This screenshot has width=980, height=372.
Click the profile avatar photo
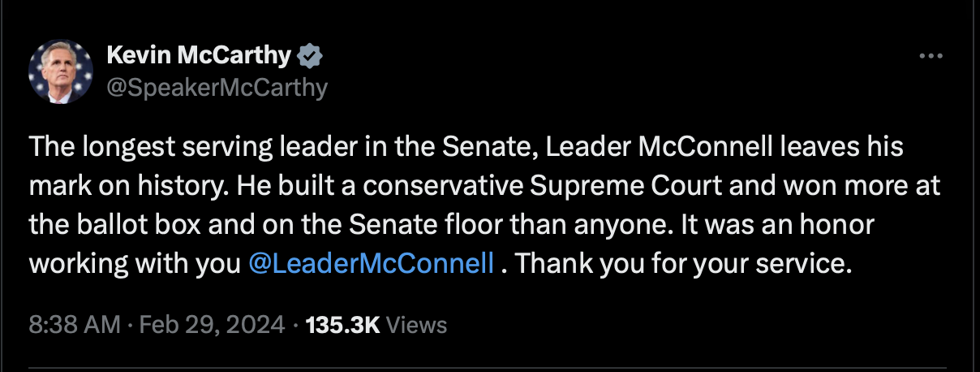[x=61, y=71]
